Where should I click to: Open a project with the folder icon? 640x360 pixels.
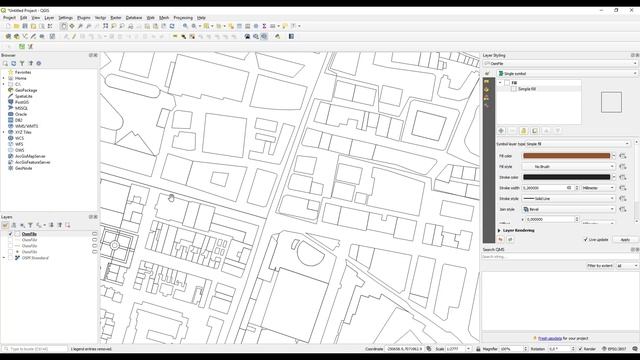tap(16, 26)
